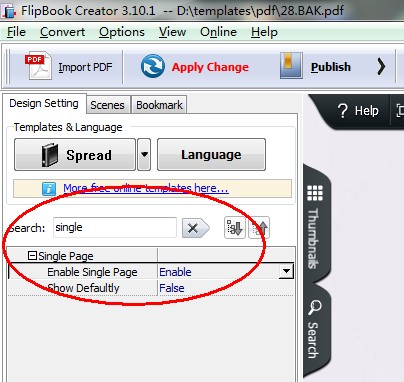Click the Language button

point(211,155)
